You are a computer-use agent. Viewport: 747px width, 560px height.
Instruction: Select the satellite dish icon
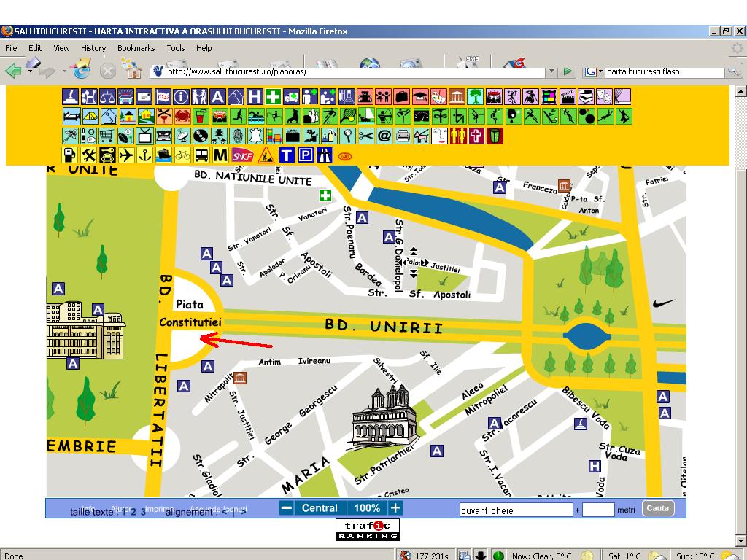tap(183, 136)
